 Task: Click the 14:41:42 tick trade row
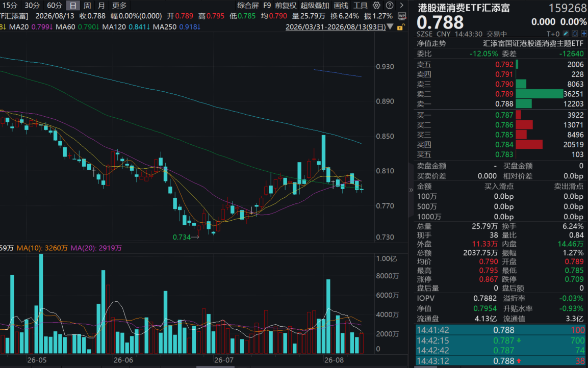pyautogui.click(x=501, y=330)
